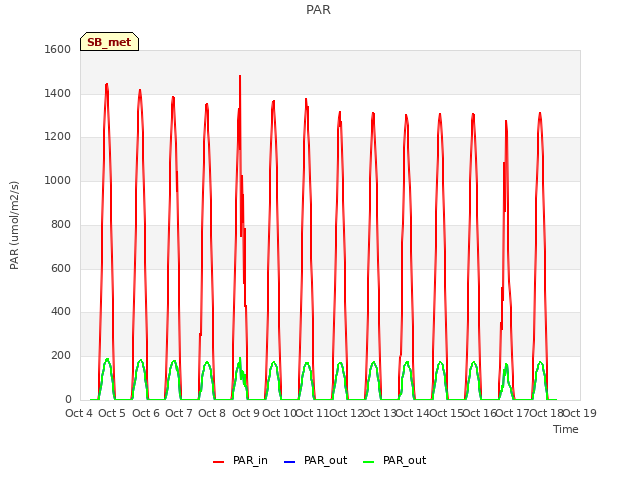Click the SB_met label tag

pos(109,42)
